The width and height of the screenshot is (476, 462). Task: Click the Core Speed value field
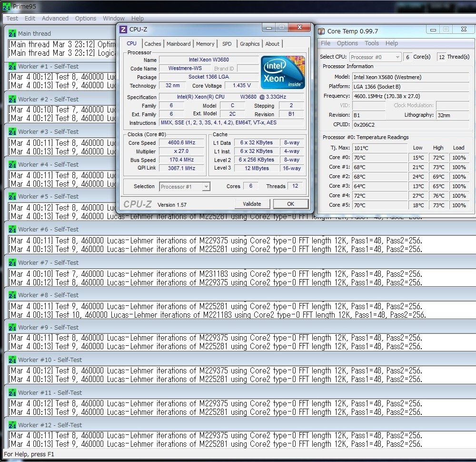coord(181,143)
